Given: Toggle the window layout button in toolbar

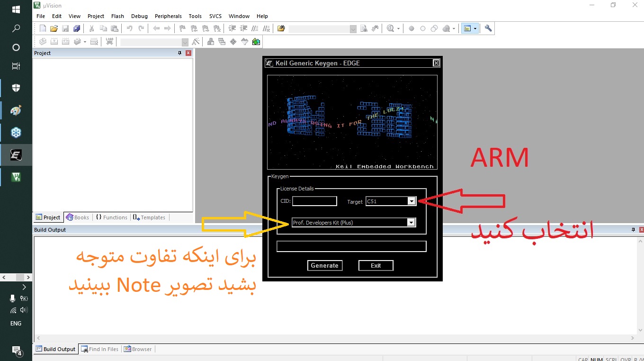Looking at the screenshot, I should tap(467, 28).
